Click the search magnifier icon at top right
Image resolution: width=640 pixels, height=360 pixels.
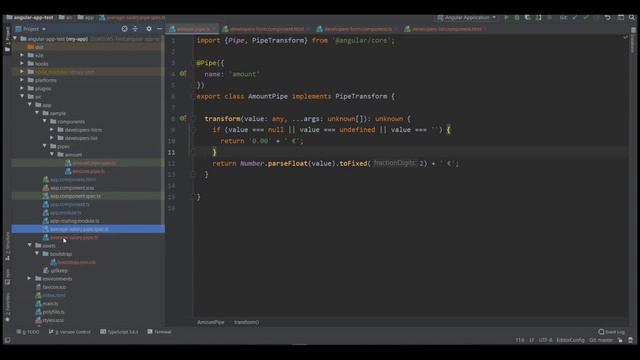point(632,18)
